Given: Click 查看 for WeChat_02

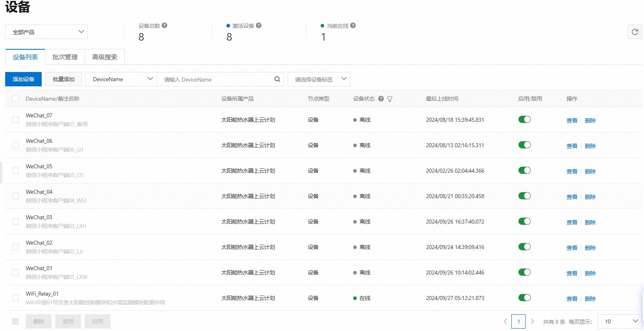Looking at the screenshot, I should 572,247.
